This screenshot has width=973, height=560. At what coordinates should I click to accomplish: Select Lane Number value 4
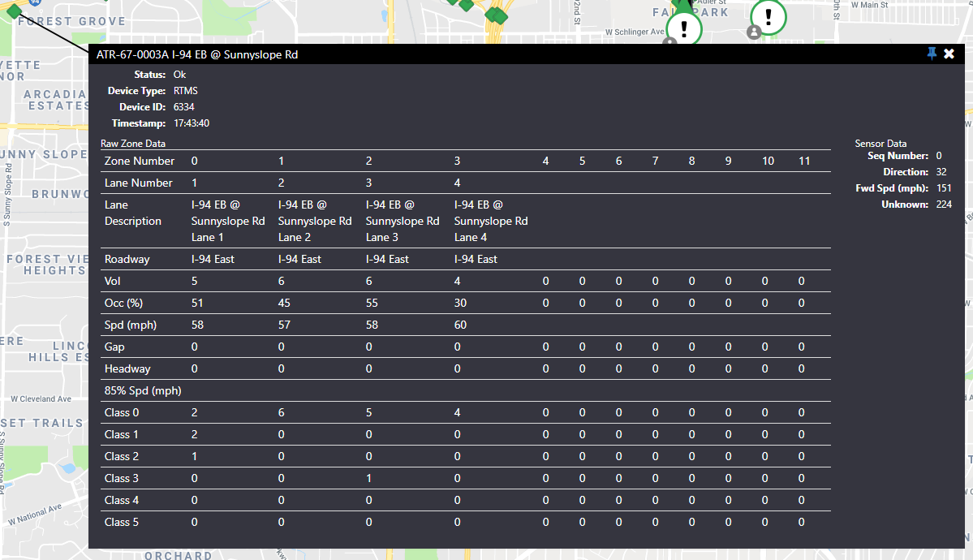[458, 183]
